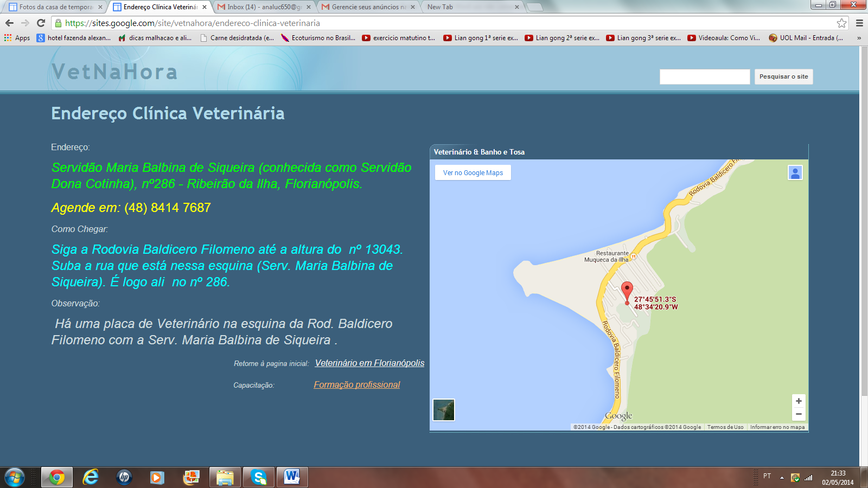The width and height of the screenshot is (868, 488).
Task: Click the Pesquisar o site button
Action: pos(783,77)
